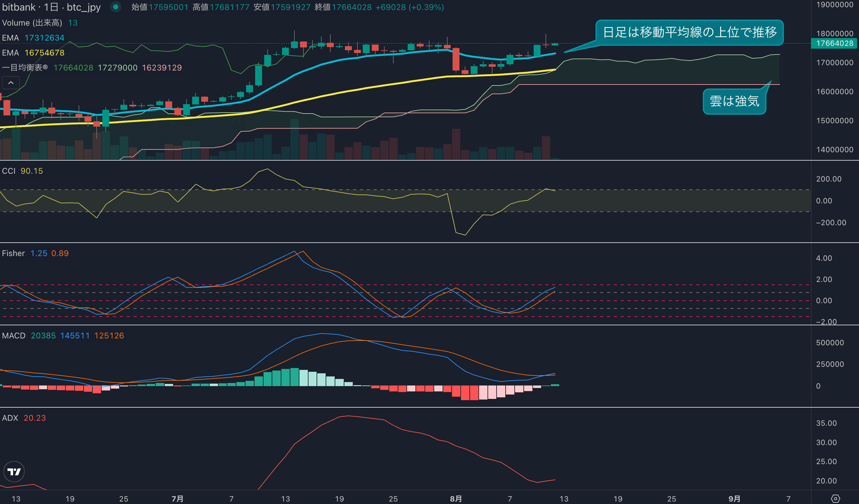Select the Volume (出来高) indicator legend
Image resolution: width=859 pixels, height=504 pixels.
(x=32, y=23)
